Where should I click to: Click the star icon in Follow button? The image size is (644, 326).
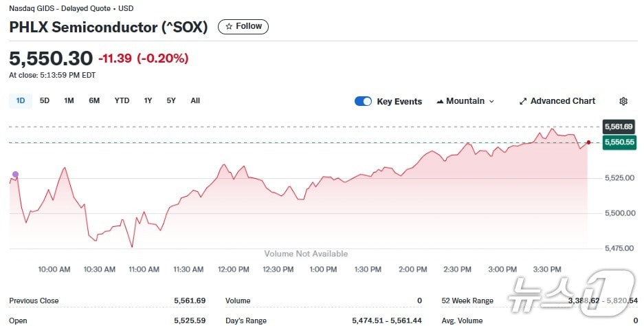tap(229, 26)
